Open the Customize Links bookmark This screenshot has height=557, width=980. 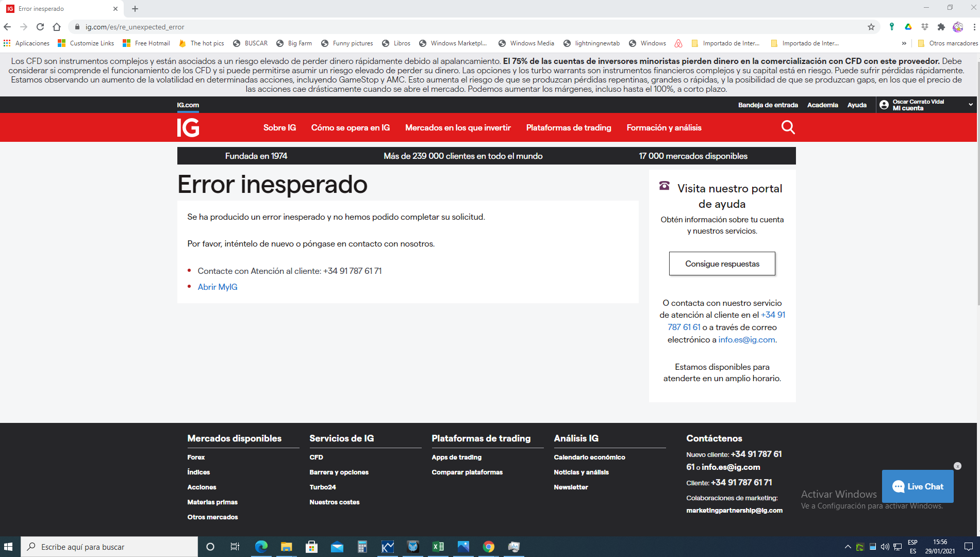[86, 43]
